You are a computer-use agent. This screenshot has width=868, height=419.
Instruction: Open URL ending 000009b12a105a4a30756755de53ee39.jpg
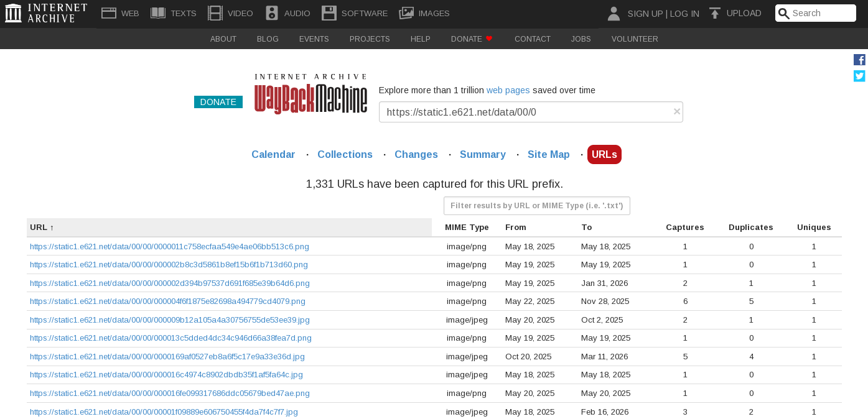(x=170, y=320)
